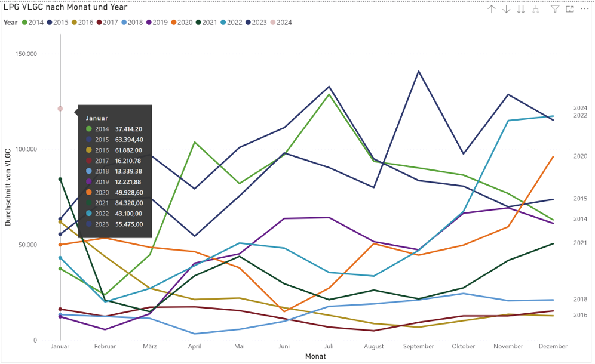Enable drill down mode arrow

(507, 9)
